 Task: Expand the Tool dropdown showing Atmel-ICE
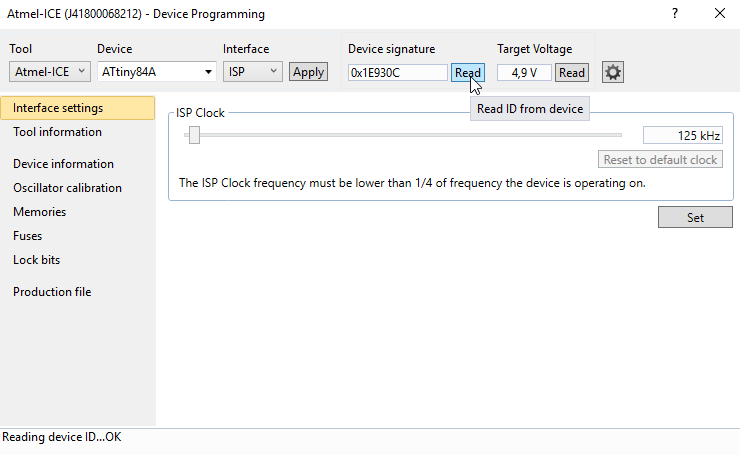pyautogui.click(x=50, y=72)
